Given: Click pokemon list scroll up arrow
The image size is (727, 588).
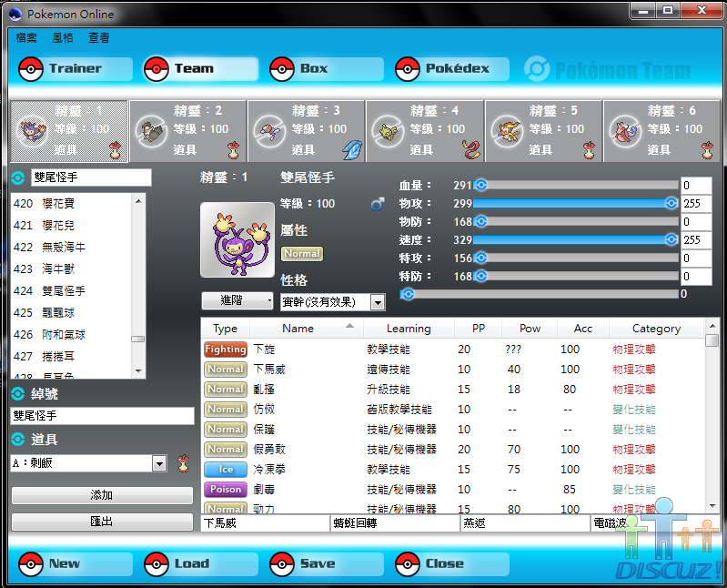Looking at the screenshot, I should pyautogui.click(x=138, y=201).
